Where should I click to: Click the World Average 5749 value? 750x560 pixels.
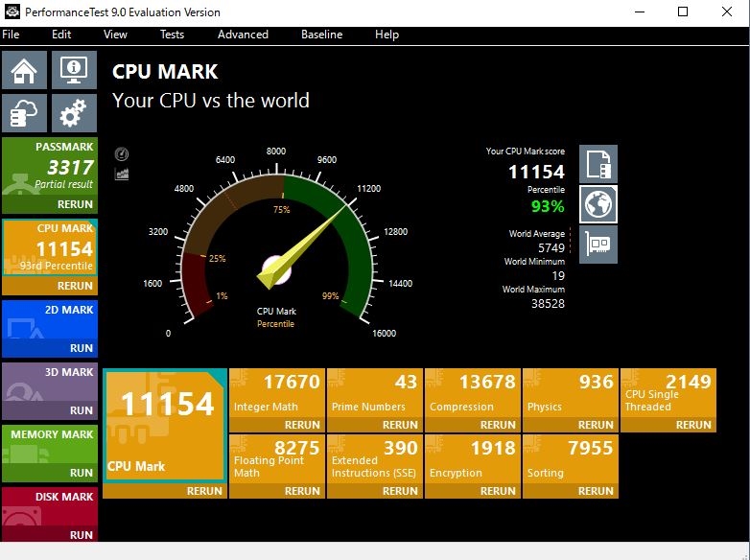[x=551, y=247]
